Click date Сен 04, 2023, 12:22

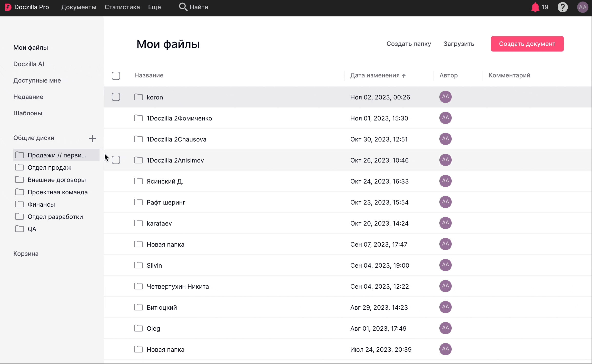pos(380,287)
